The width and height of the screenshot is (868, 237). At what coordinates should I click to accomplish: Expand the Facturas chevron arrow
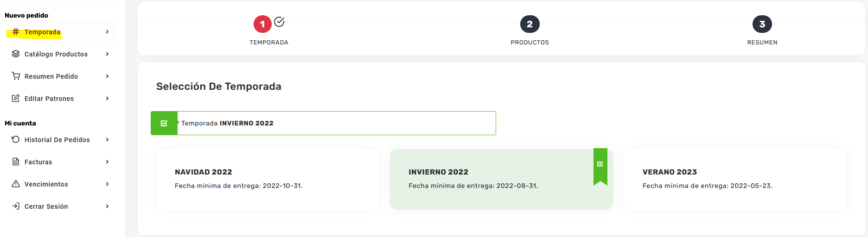point(107,162)
